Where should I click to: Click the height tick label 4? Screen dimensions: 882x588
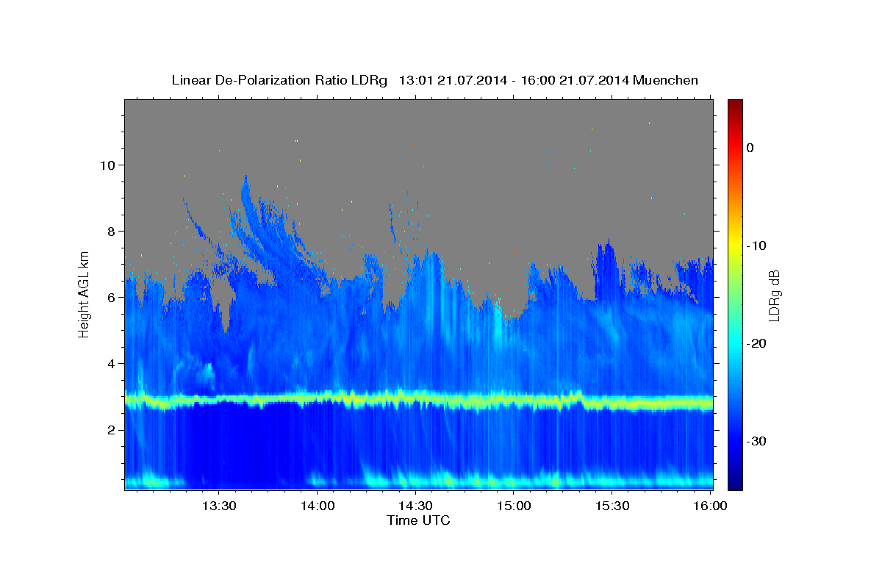pyautogui.click(x=112, y=364)
